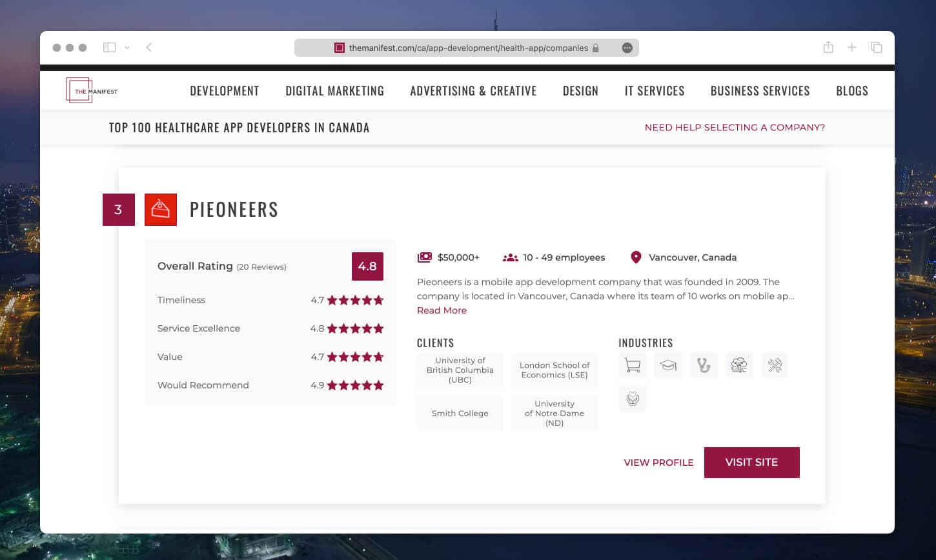
Task: Open the DEVELOPMENT navigation menu
Action: pyautogui.click(x=225, y=90)
